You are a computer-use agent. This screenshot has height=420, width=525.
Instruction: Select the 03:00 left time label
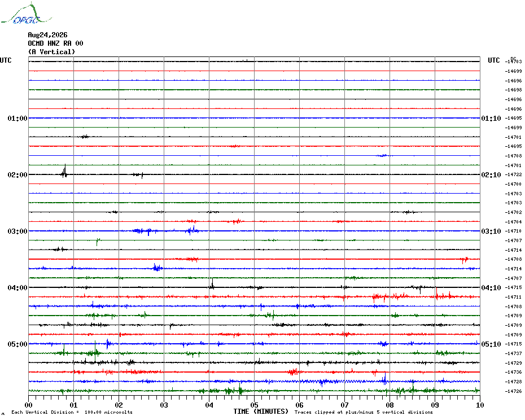coord(17,231)
